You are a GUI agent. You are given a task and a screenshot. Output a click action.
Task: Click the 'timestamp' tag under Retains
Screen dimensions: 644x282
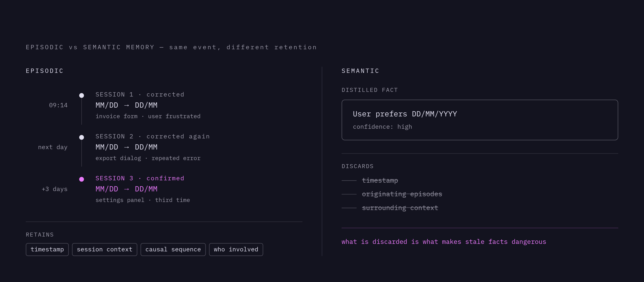coord(47,249)
